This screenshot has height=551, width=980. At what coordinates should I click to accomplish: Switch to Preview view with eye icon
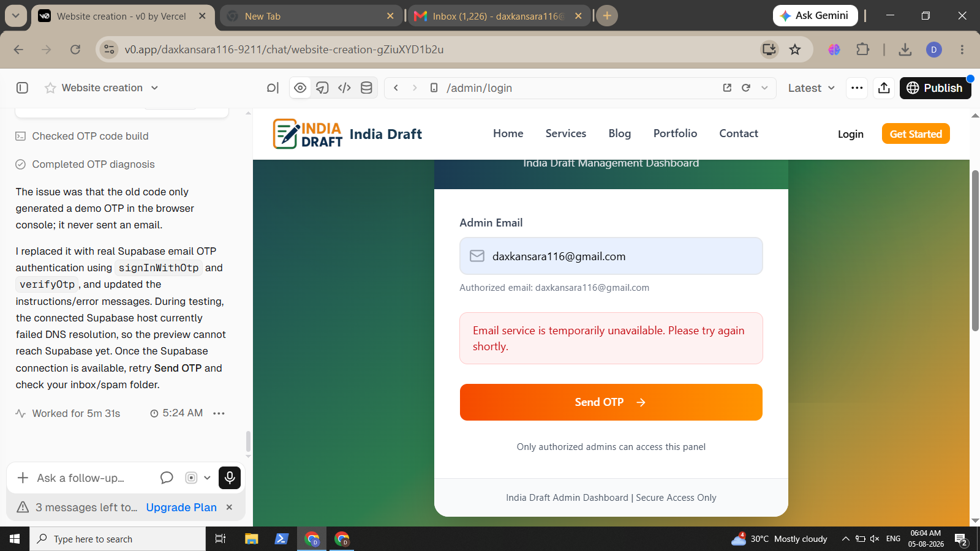tap(300, 88)
